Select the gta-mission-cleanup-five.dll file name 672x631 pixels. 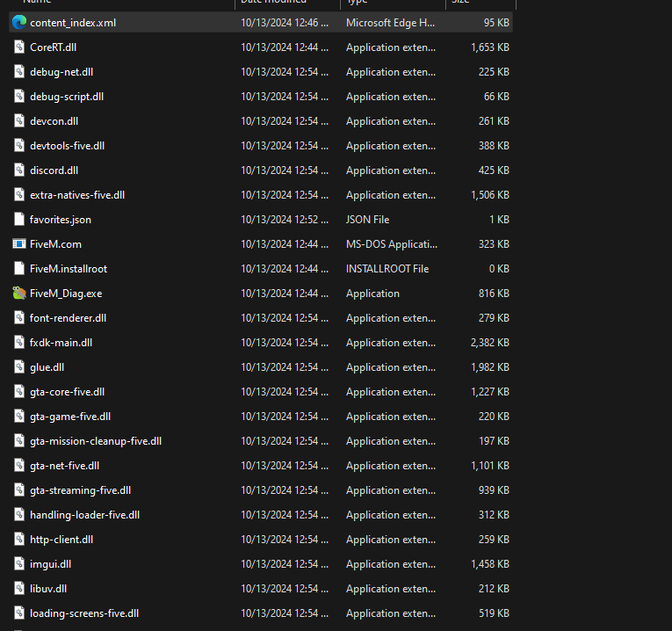(96, 441)
